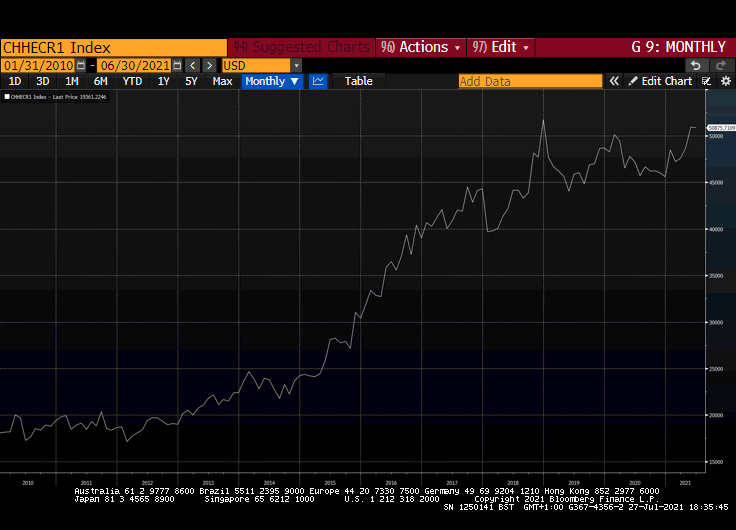The height and width of the screenshot is (530, 736).
Task: Expand the Monthly periodicity dropdown
Action: point(271,81)
